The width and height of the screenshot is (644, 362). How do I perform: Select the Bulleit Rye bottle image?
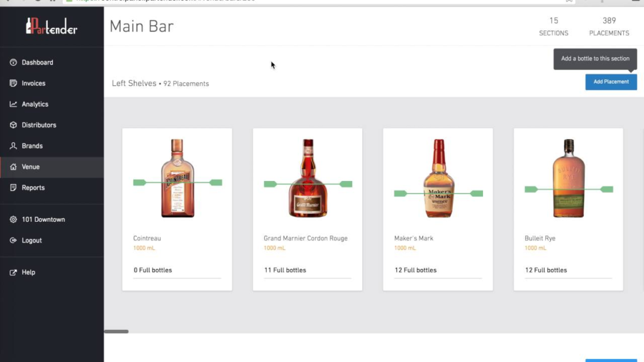coord(569,178)
